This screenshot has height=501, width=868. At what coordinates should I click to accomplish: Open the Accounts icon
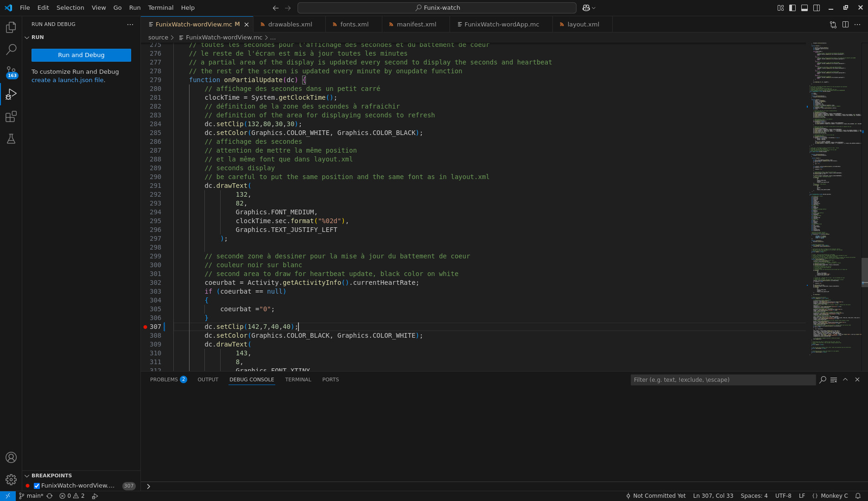(x=11, y=457)
